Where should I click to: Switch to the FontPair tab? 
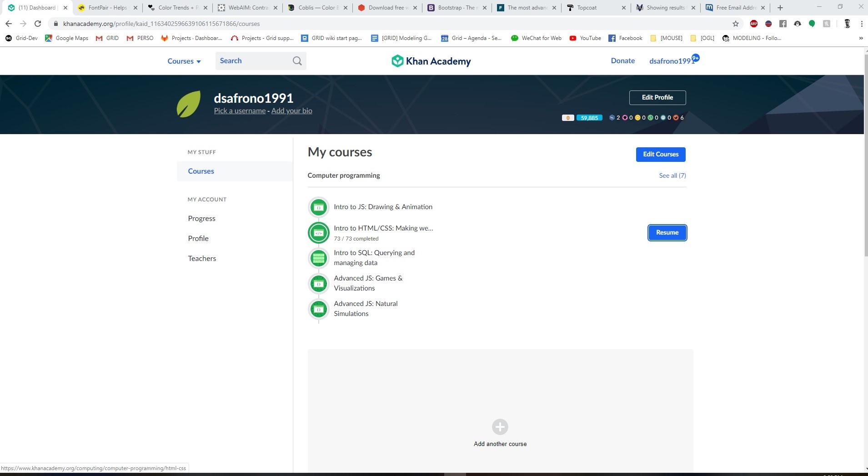(107, 8)
